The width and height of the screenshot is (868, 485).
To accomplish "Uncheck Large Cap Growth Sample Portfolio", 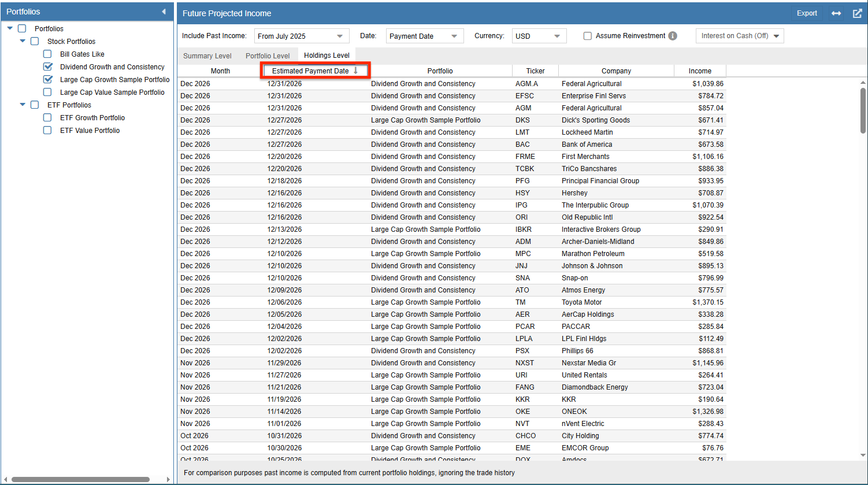I will (x=47, y=79).
